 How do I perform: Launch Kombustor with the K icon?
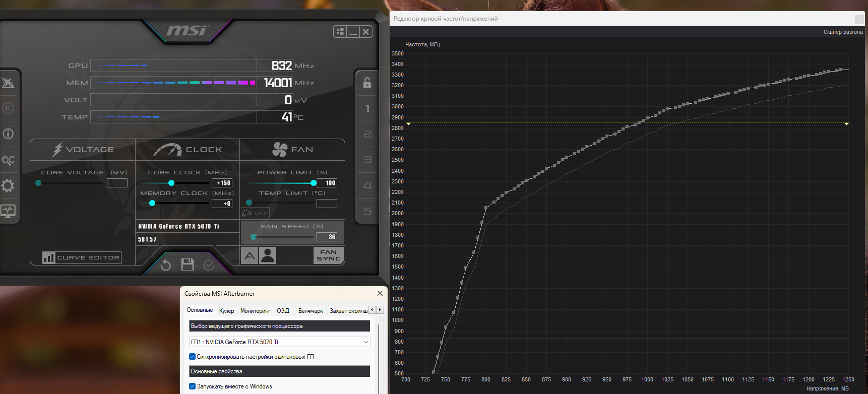pos(8,108)
